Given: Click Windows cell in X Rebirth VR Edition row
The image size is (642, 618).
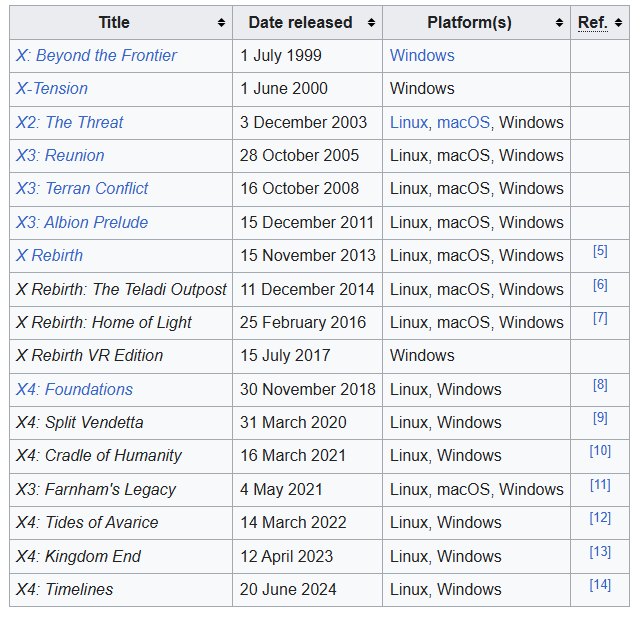Looking at the screenshot, I should pos(477,356).
